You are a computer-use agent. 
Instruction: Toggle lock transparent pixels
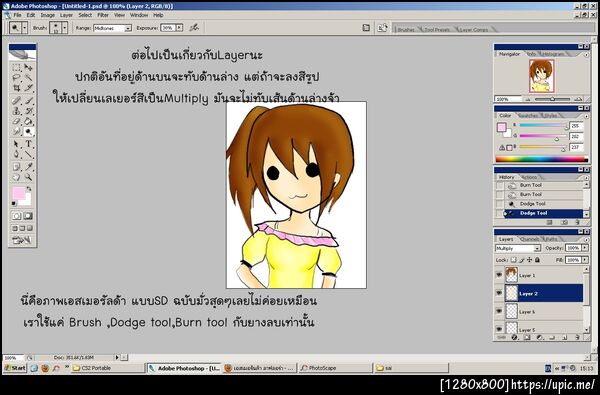(x=514, y=260)
